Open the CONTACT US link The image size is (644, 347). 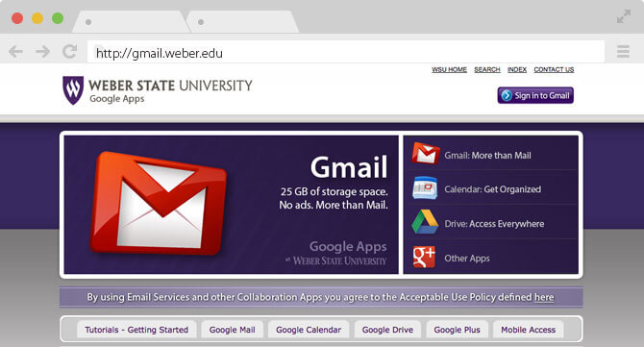554,69
